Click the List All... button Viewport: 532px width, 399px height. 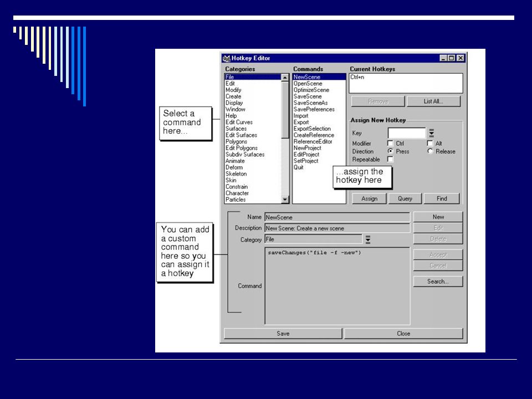[433, 101]
